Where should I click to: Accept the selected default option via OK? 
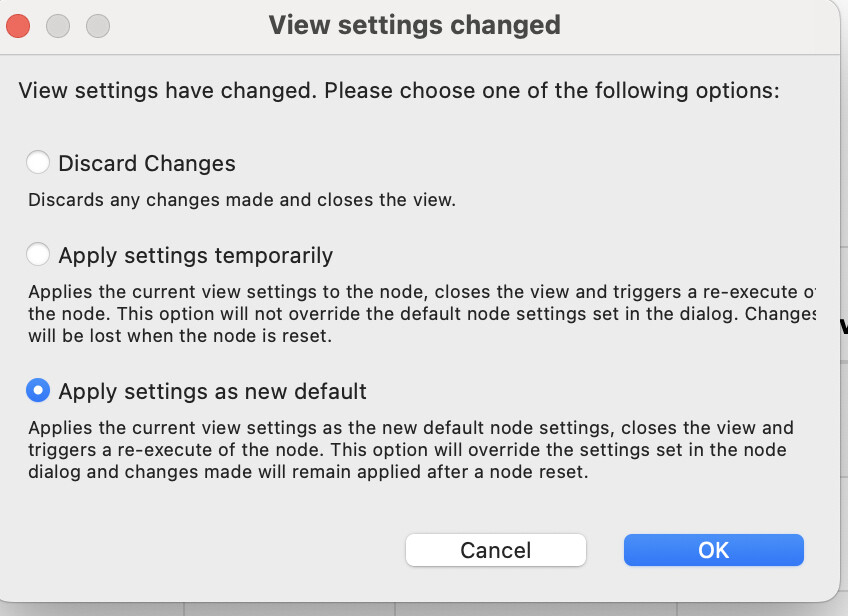point(713,550)
